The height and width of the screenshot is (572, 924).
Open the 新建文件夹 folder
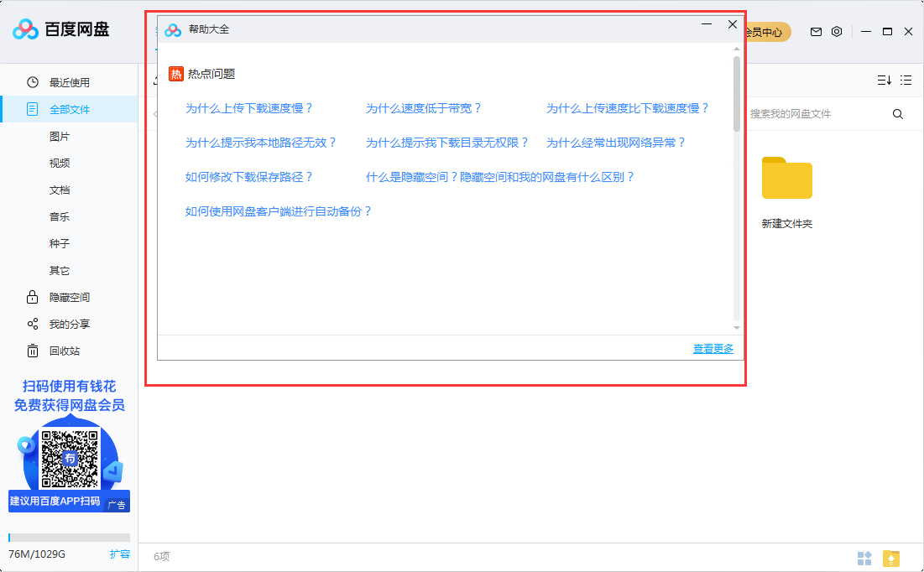(x=786, y=193)
